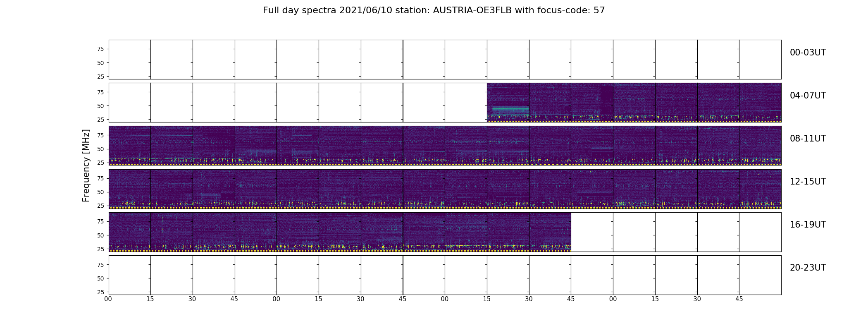Click the "Frequency [MHz]" axis label
The image size is (868, 331).
(86, 165)
